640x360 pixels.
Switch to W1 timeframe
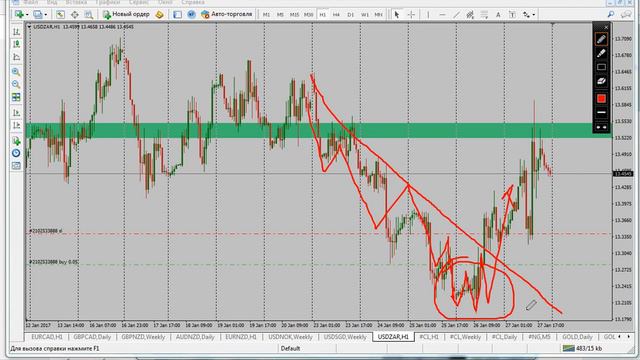pyautogui.click(x=365, y=15)
